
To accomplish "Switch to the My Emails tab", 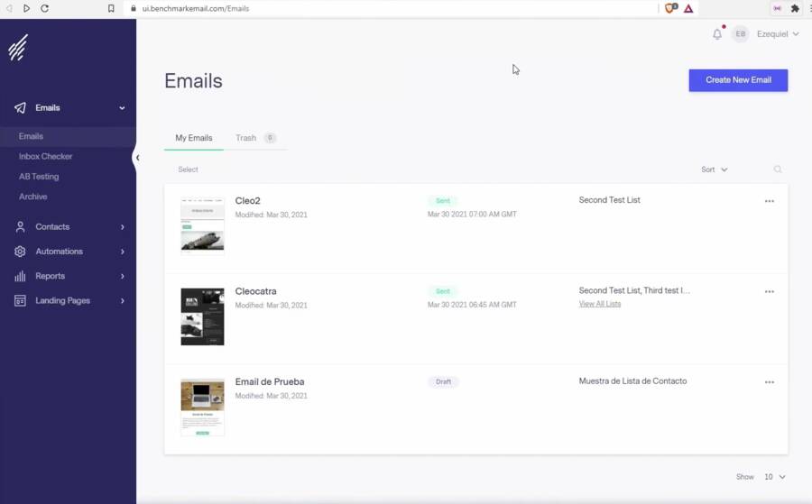I will pos(194,138).
